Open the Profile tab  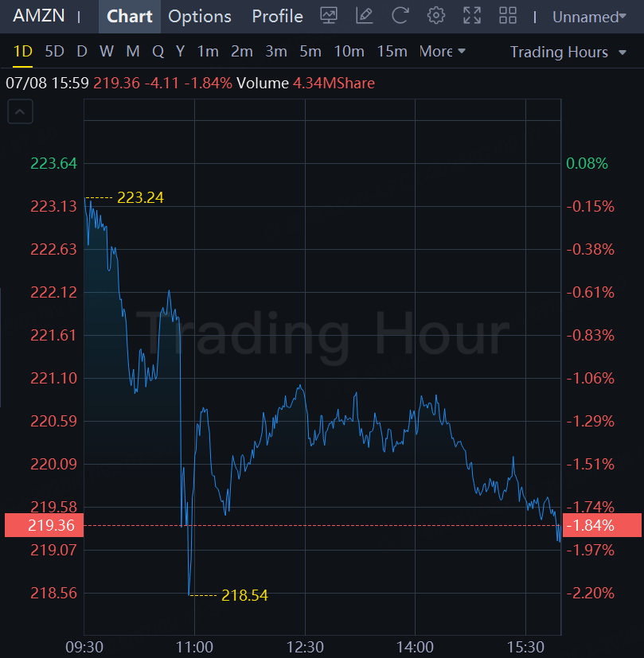277,17
